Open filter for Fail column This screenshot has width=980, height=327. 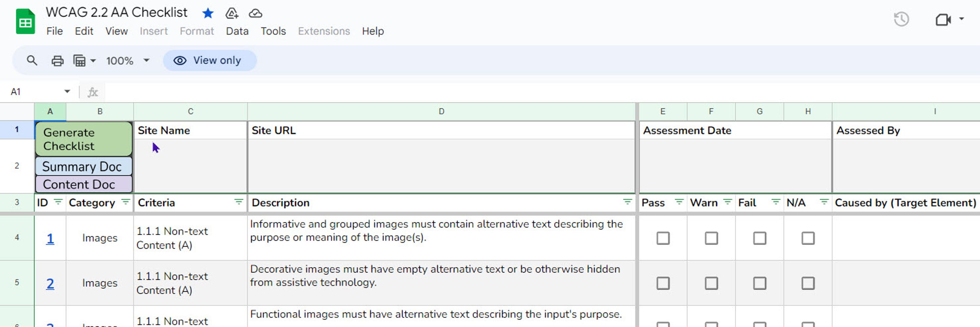[776, 202]
